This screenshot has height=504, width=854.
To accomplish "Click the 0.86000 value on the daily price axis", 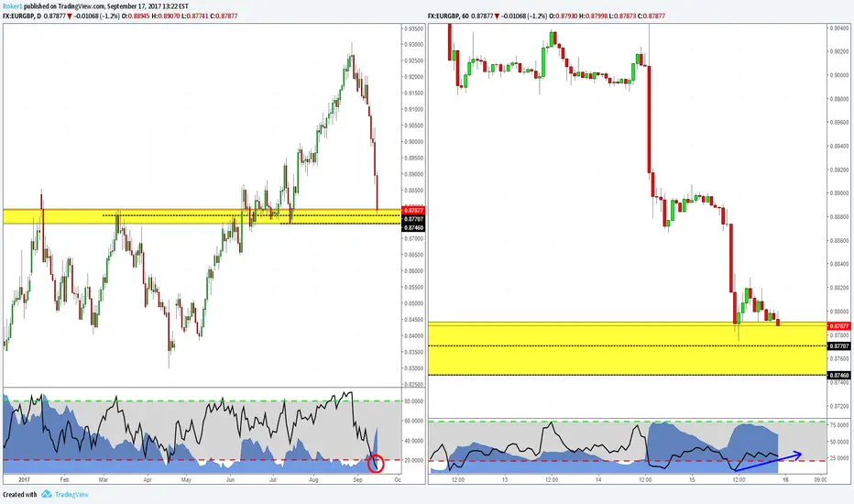I will (x=414, y=271).
